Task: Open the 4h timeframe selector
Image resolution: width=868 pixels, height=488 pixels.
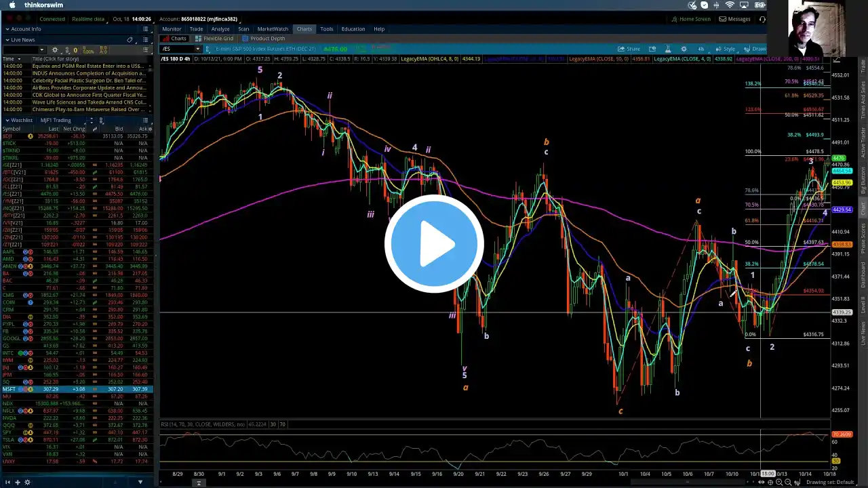Action: click(701, 49)
